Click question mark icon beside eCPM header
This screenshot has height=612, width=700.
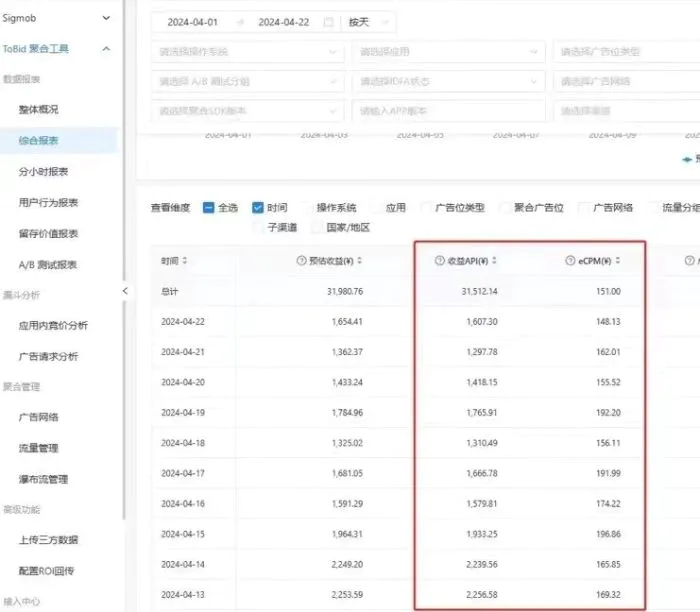point(571,261)
